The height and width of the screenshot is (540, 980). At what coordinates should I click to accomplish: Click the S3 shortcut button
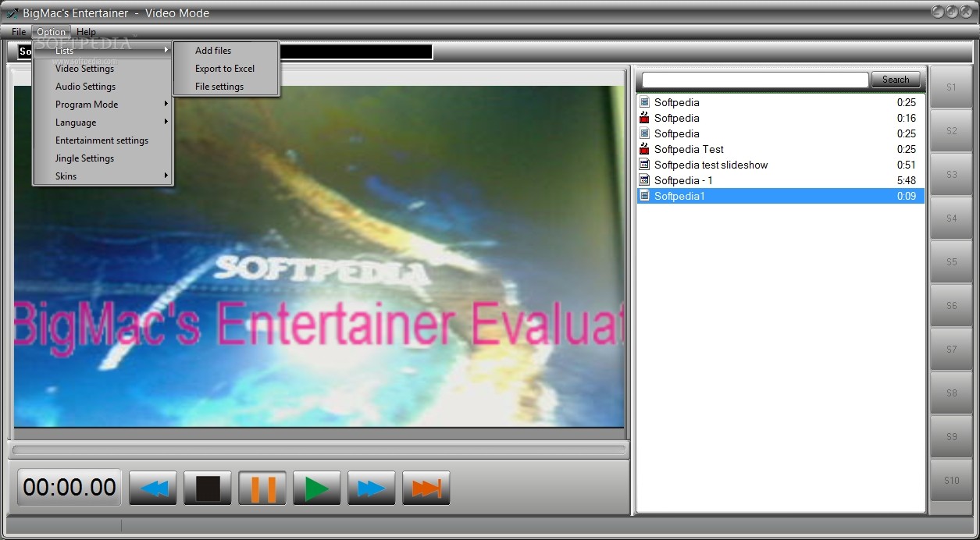point(951,175)
